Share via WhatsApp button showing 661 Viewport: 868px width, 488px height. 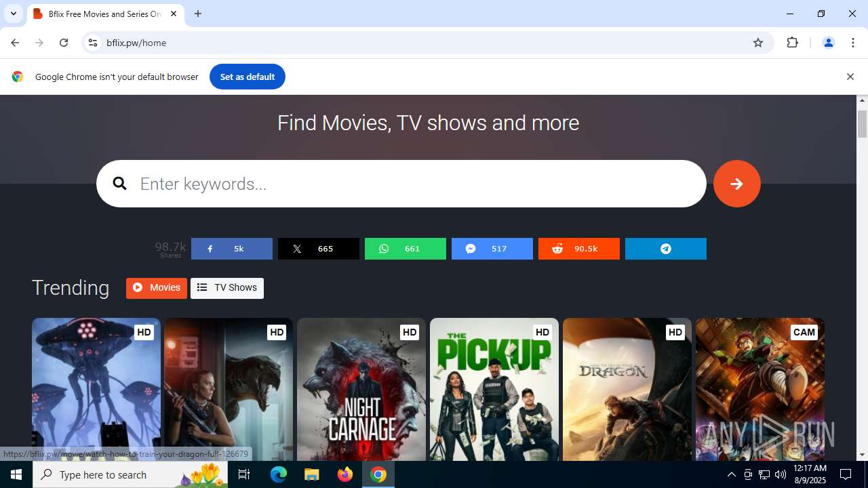(x=406, y=249)
